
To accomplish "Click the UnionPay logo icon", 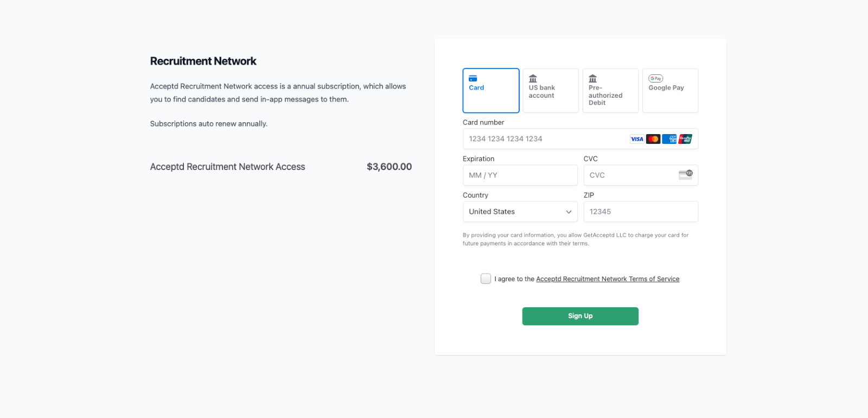I will [x=685, y=139].
